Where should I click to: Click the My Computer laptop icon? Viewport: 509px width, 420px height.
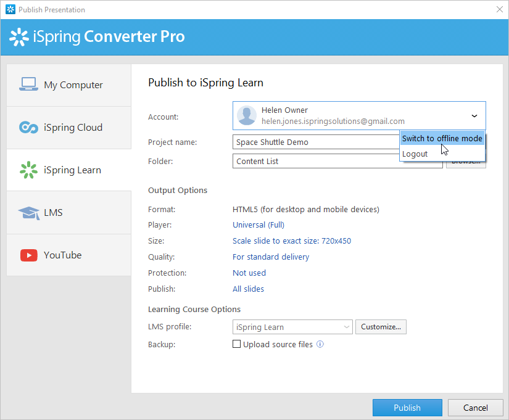(x=28, y=84)
